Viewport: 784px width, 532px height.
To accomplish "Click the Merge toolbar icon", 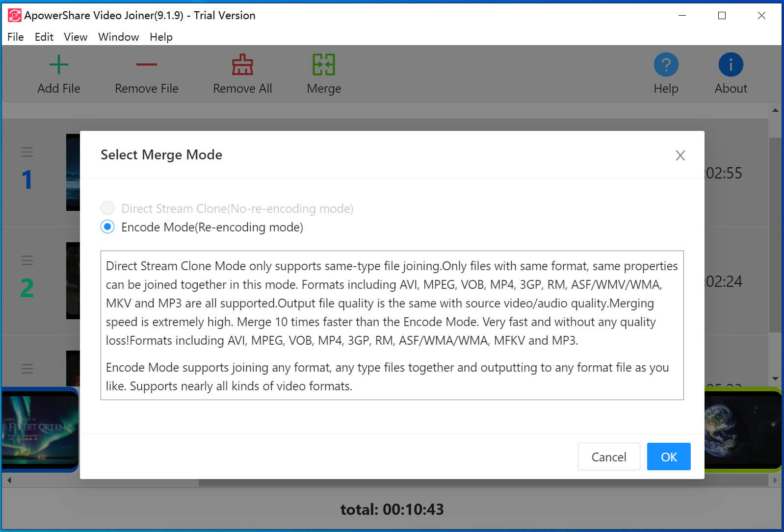I will (324, 65).
